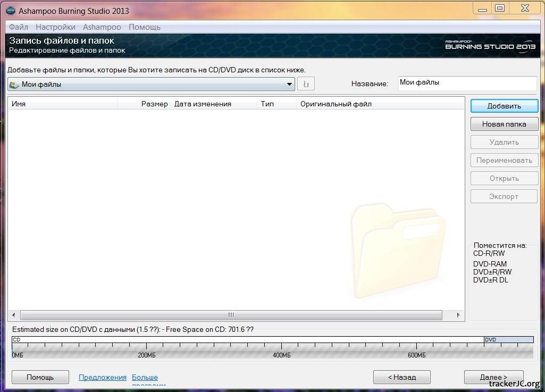Go back with the < Назад button
Screen dimensions: 545x392
pos(401,377)
